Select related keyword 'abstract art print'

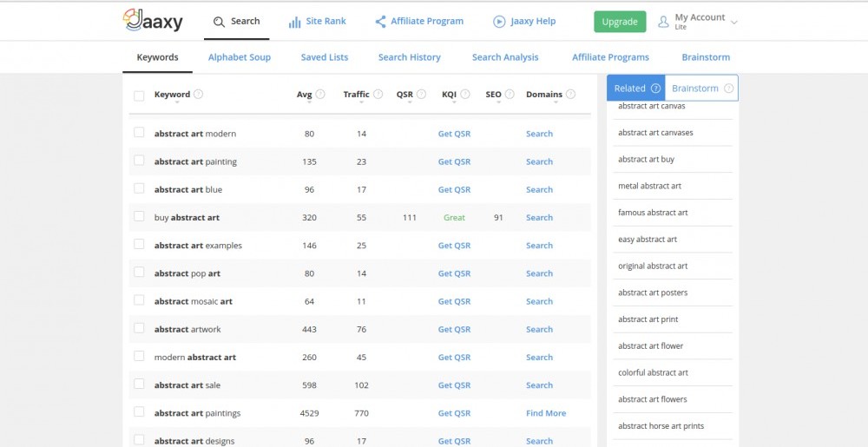tap(648, 319)
